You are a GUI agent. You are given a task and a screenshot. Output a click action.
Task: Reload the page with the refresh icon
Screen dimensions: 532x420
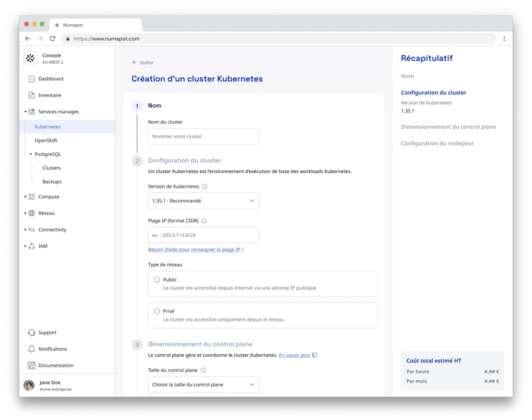[x=52, y=38]
